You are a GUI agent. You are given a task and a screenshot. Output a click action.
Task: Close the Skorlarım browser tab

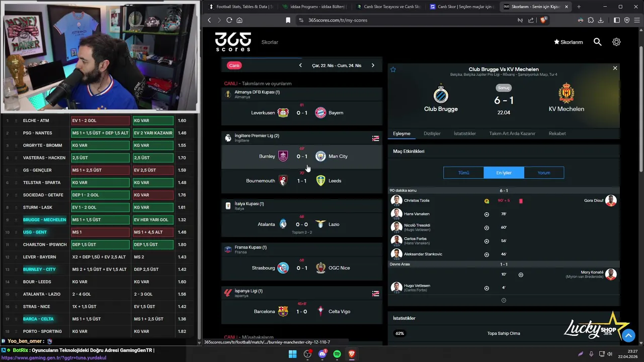click(x=567, y=7)
